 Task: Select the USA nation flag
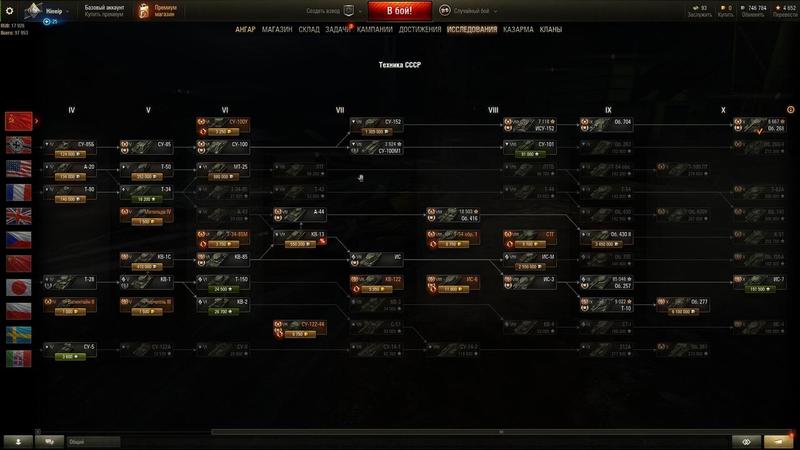click(18, 169)
